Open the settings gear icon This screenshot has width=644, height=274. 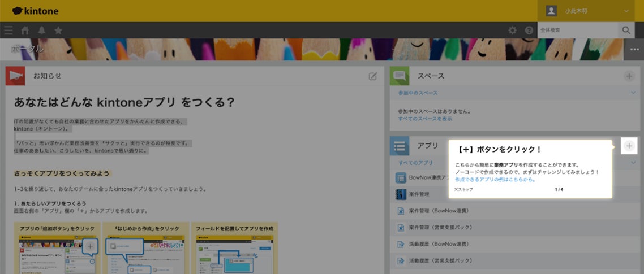512,31
